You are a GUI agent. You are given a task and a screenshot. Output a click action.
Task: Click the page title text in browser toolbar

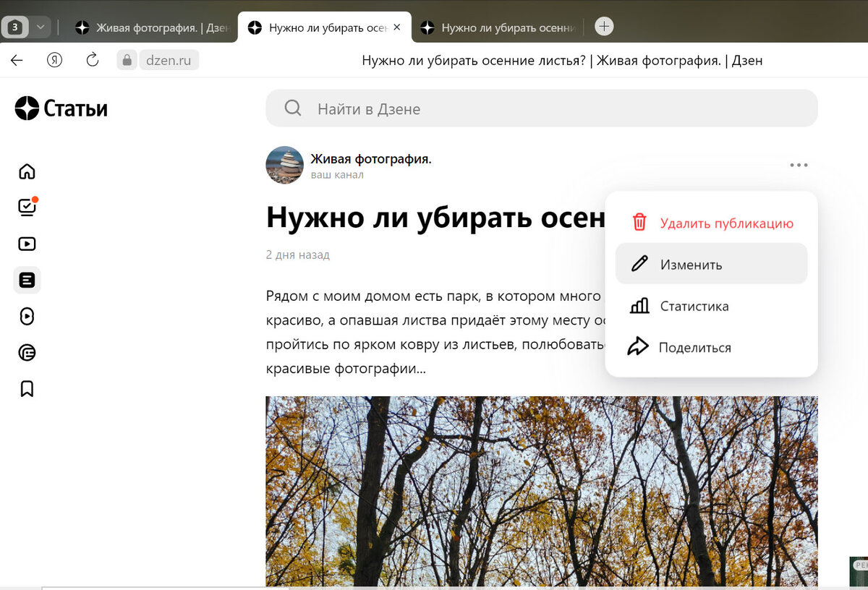[562, 61]
